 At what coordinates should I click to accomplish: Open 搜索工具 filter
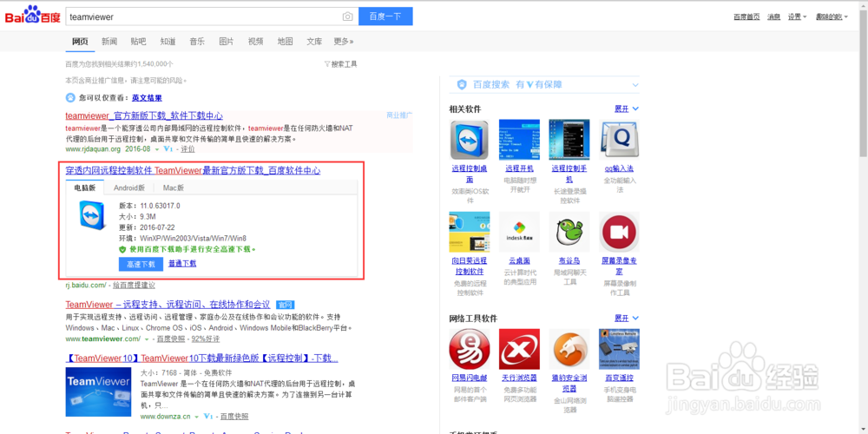click(340, 64)
